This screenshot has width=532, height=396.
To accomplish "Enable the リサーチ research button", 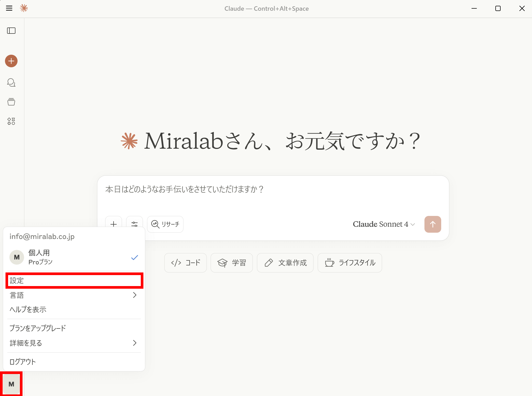I will pyautogui.click(x=165, y=224).
